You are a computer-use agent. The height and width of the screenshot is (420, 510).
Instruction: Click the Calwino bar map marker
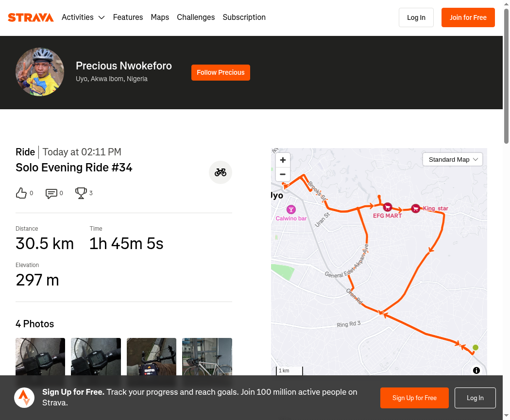tap(291, 210)
